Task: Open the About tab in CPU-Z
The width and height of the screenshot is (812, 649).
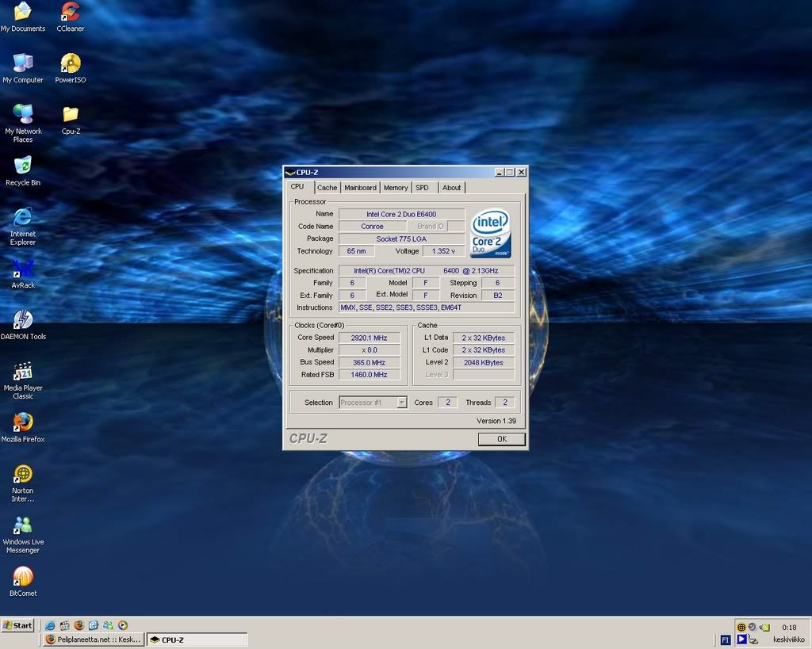Action: tap(451, 188)
